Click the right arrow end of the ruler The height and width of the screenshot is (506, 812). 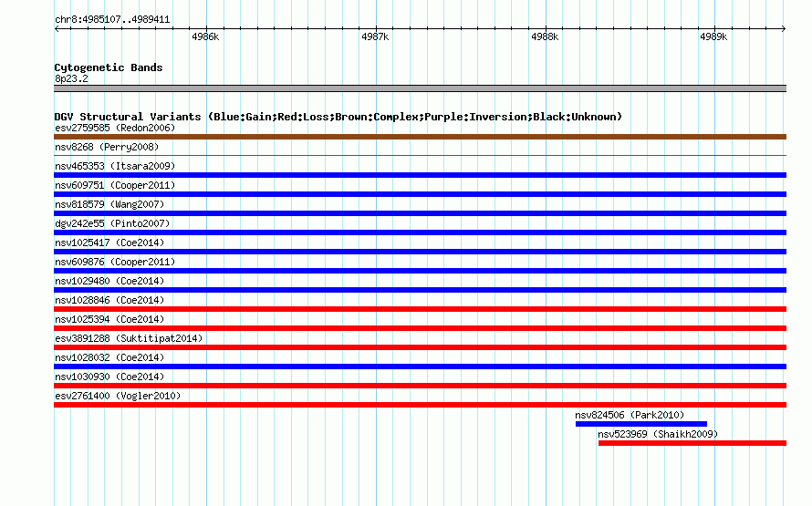tap(784, 28)
